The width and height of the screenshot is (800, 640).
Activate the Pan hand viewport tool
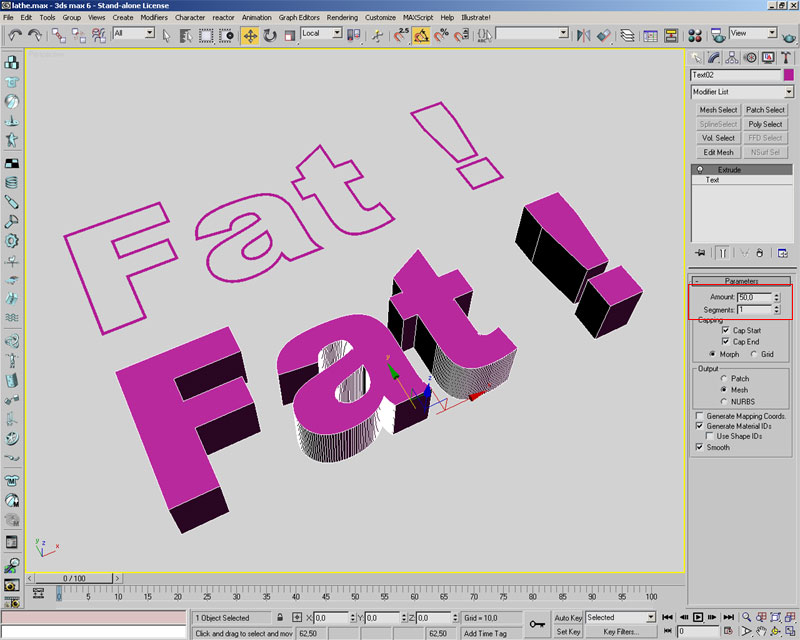pyautogui.click(x=761, y=632)
